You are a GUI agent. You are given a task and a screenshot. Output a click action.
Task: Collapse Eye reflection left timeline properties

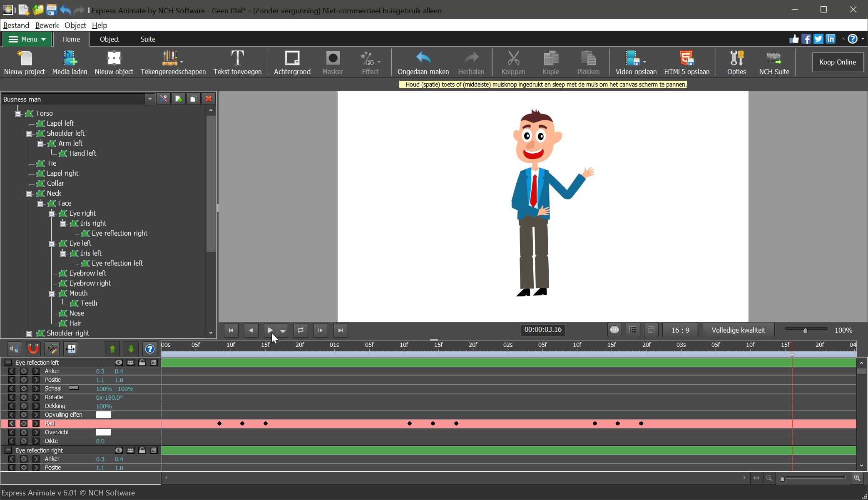(x=8, y=363)
